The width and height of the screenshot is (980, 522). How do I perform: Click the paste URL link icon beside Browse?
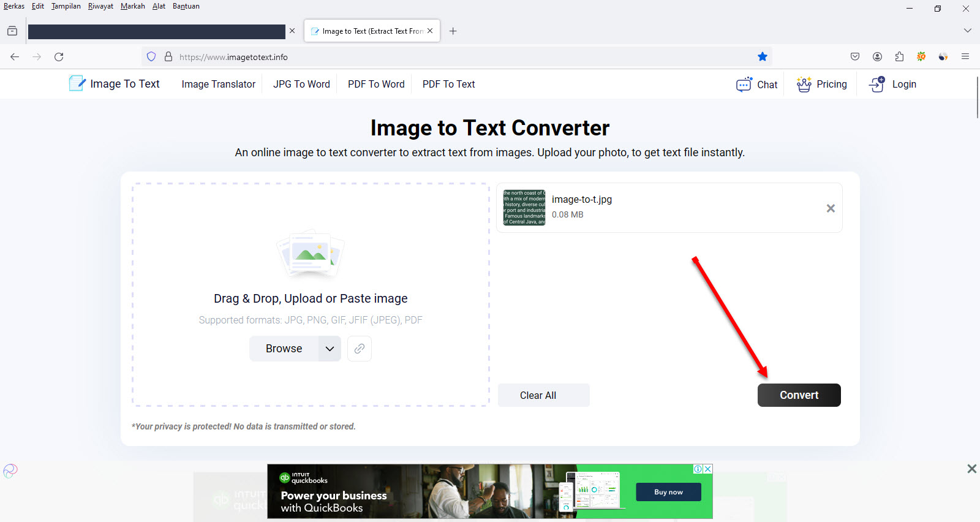(x=360, y=349)
